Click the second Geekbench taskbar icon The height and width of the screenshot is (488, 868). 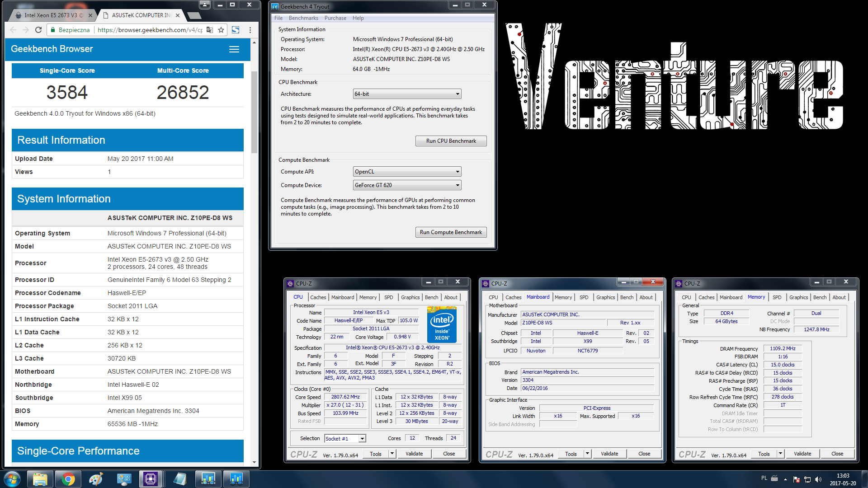click(x=236, y=479)
